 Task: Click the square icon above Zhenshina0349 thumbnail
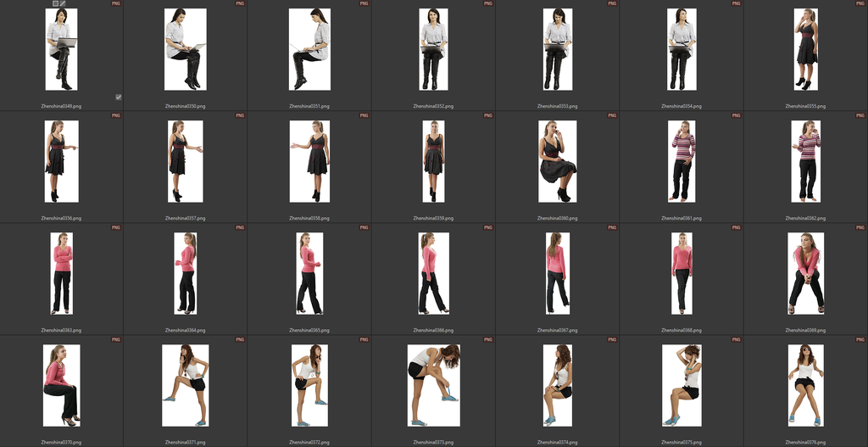(55, 3)
